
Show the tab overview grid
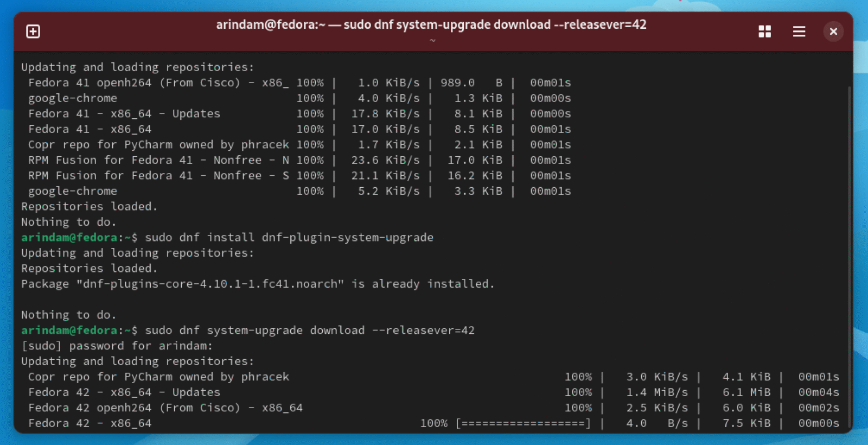pos(764,31)
